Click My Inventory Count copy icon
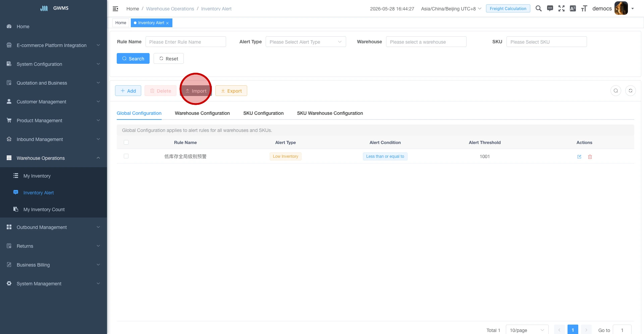Image resolution: width=644 pixels, height=334 pixels. pyautogui.click(x=16, y=209)
